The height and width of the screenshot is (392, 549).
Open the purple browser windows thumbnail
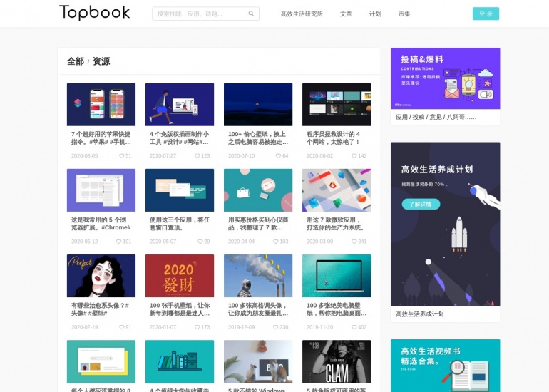(x=101, y=190)
